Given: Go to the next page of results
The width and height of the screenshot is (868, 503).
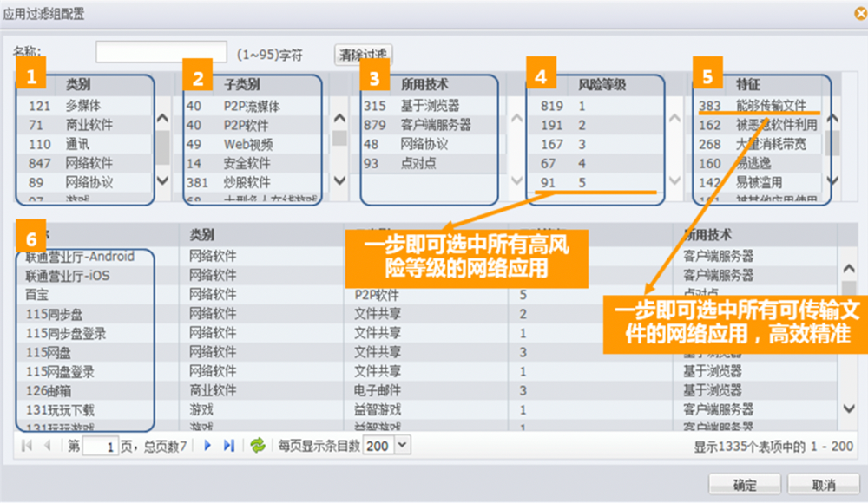Looking at the screenshot, I should (x=207, y=446).
